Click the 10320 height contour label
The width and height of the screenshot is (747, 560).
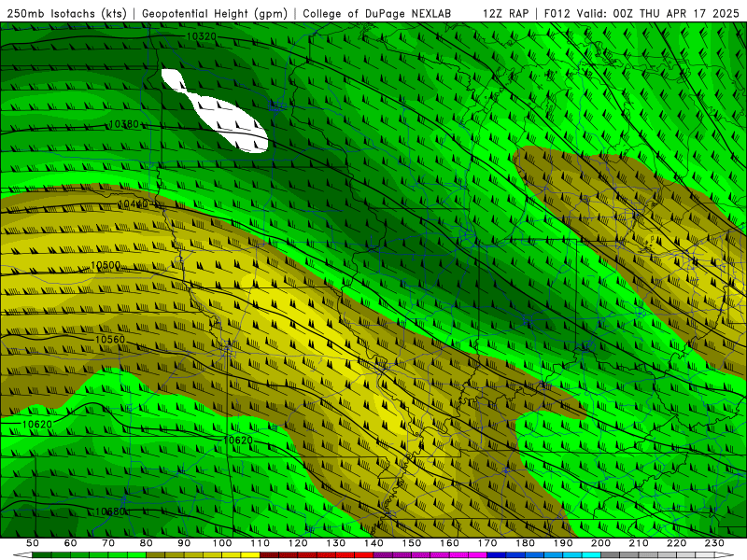coord(201,36)
